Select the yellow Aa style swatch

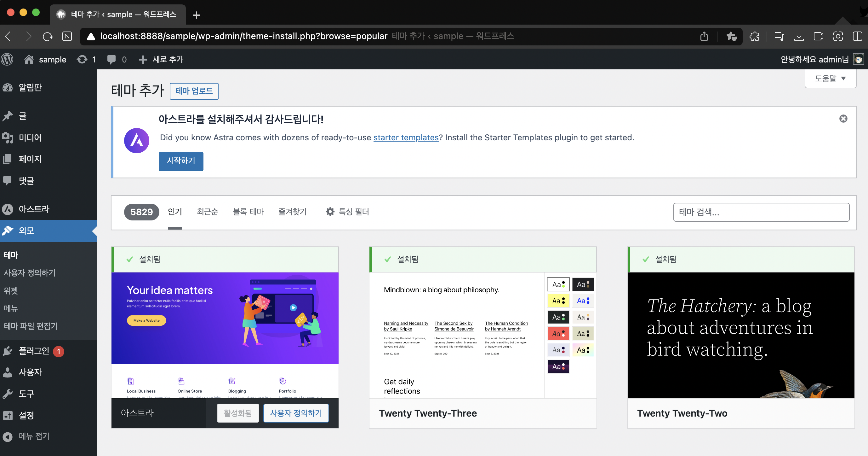558,301
